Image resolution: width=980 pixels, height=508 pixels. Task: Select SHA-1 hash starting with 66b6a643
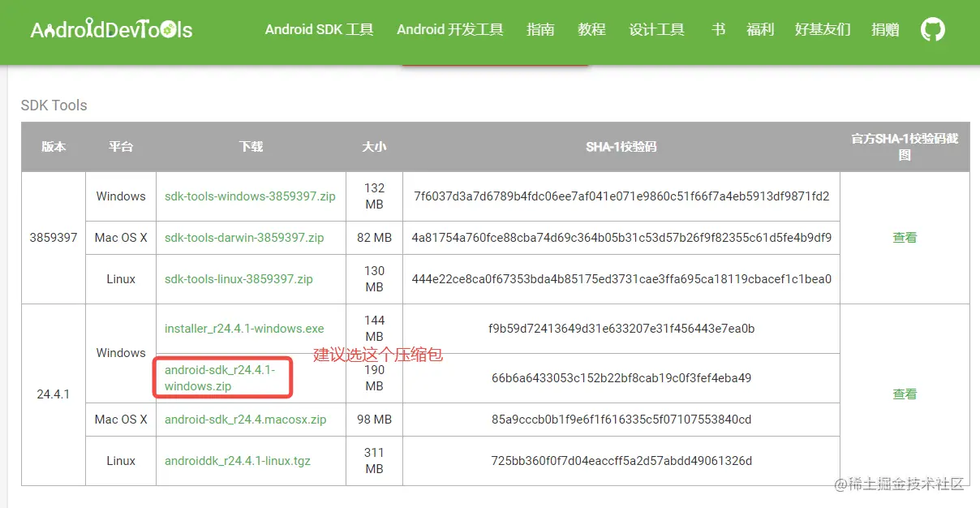(621, 378)
